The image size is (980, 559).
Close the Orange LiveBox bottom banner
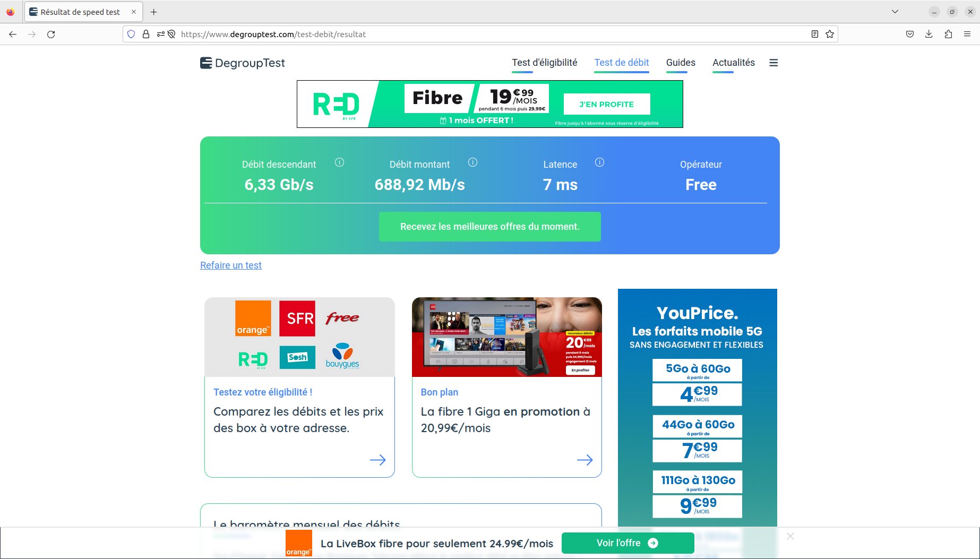click(x=790, y=536)
